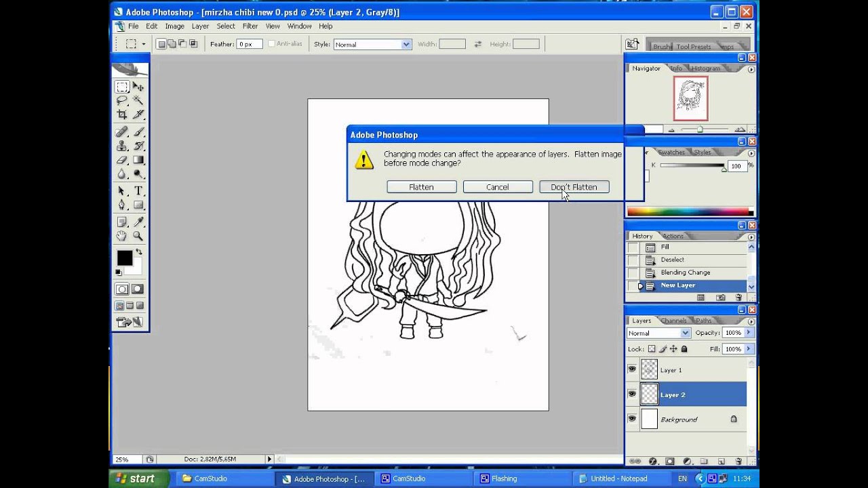Open the Fill slider arrow
This screenshot has width=868, height=488.
tap(749, 349)
